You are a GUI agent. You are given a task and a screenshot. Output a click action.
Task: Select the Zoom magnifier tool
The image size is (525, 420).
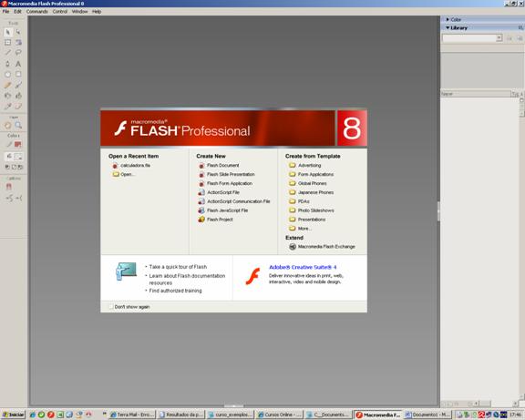pyautogui.click(x=18, y=125)
